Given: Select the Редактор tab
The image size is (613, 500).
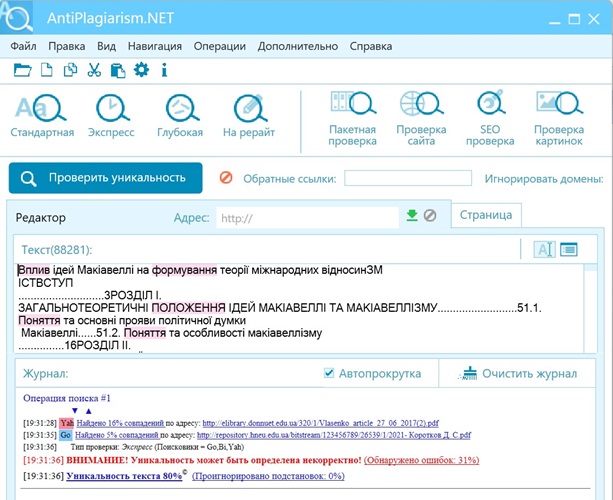Looking at the screenshot, I should (x=41, y=218).
